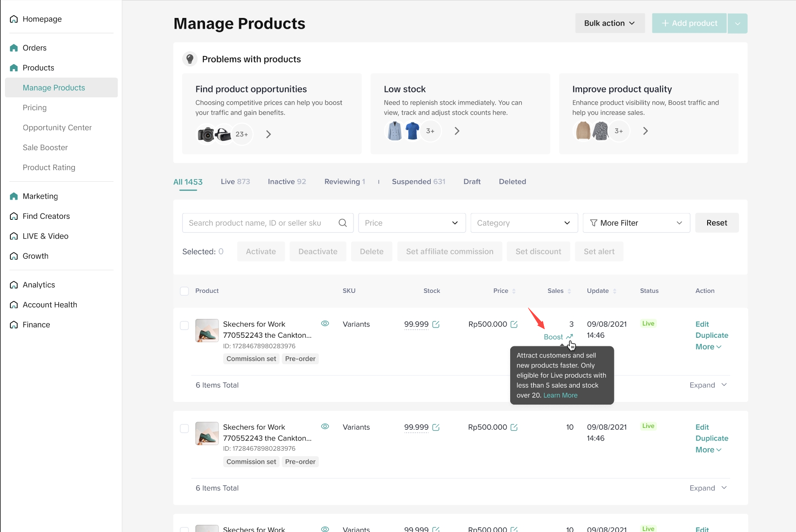Open Find product opportunities arrow
796x532 pixels.
[268, 134]
